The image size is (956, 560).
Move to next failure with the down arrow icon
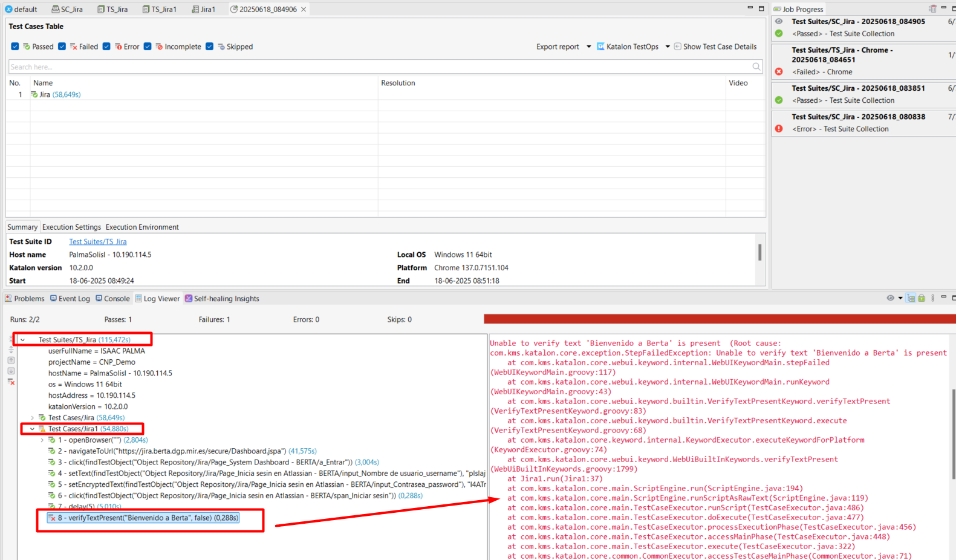pyautogui.click(x=11, y=371)
